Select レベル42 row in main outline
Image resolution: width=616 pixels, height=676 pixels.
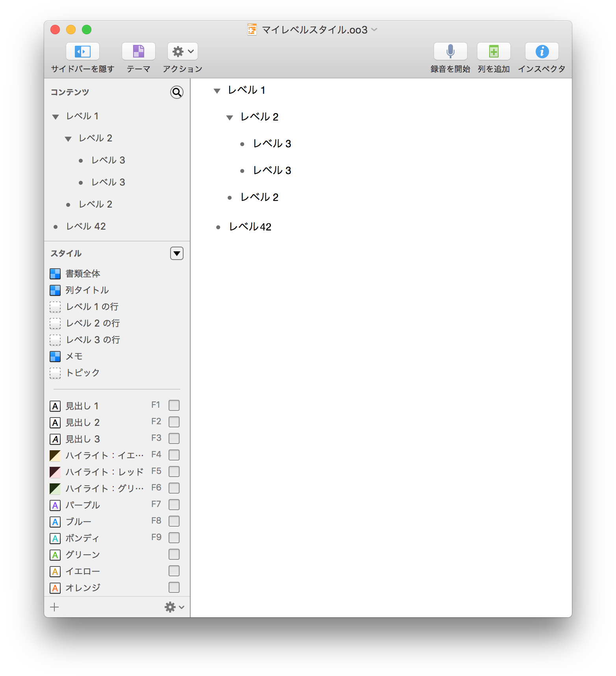250,227
